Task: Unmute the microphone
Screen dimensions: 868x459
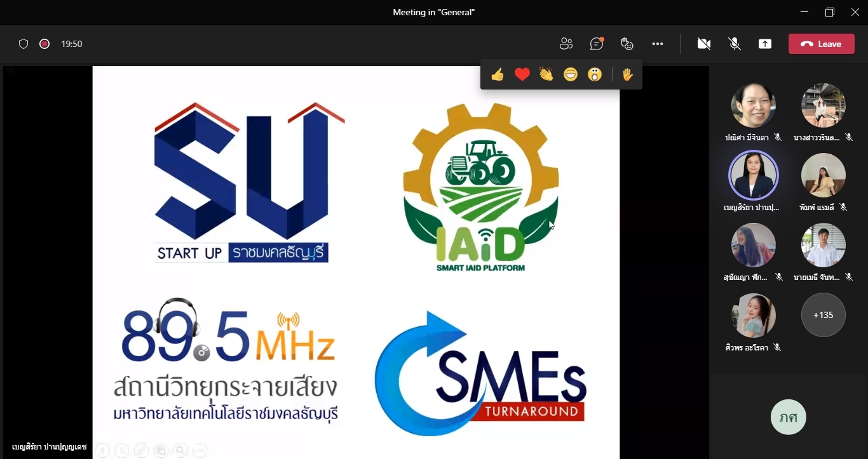Action: [735, 44]
